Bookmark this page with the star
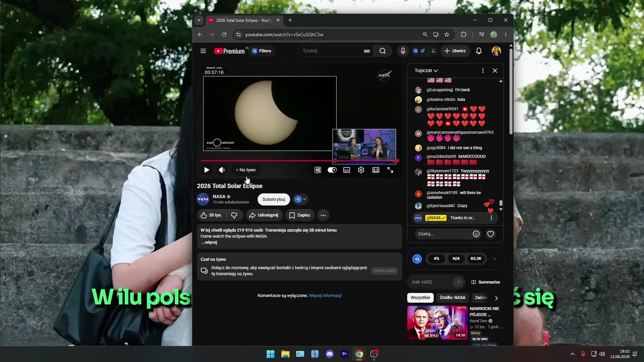The width and height of the screenshot is (644, 362). tap(447, 35)
